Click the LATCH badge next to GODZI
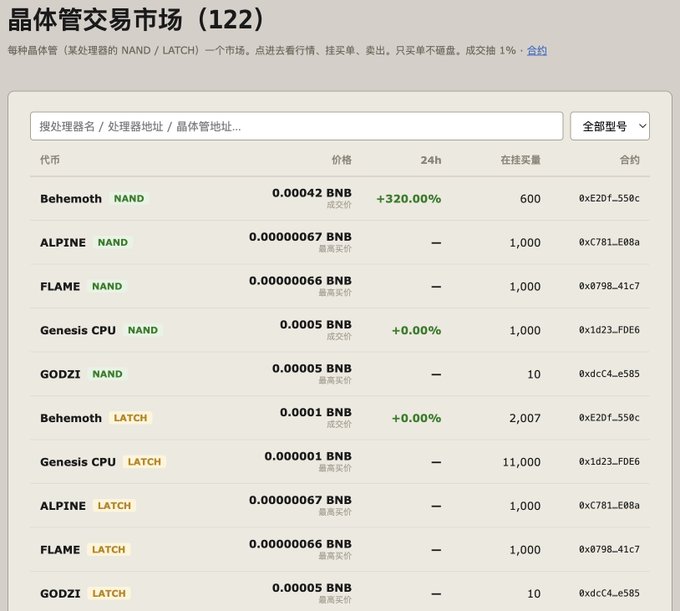Screen dimensions: 680x611 coord(109,593)
